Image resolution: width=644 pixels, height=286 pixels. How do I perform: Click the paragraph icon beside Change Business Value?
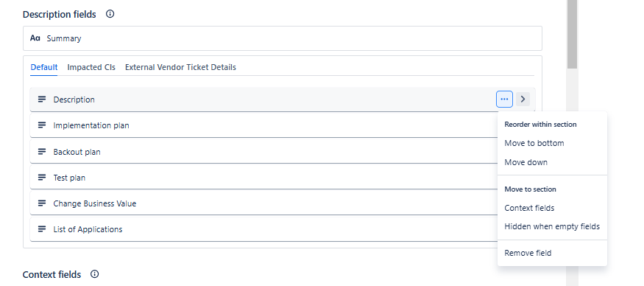click(42, 203)
